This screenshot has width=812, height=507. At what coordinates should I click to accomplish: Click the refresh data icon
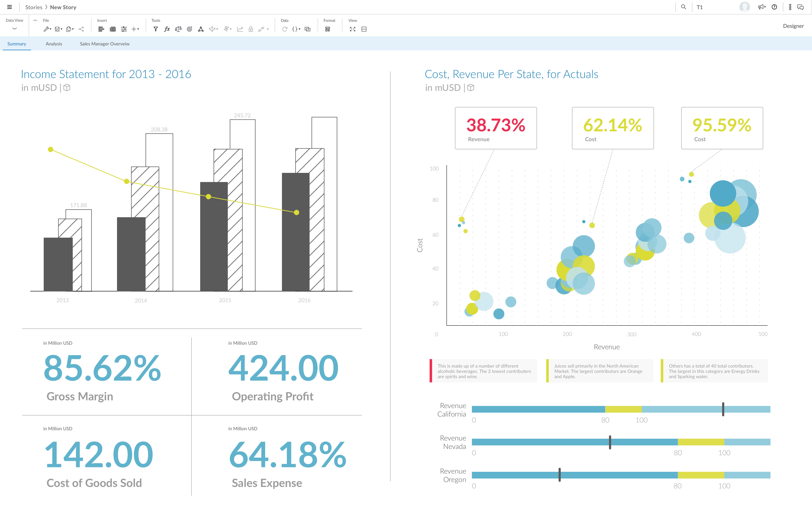click(x=285, y=29)
